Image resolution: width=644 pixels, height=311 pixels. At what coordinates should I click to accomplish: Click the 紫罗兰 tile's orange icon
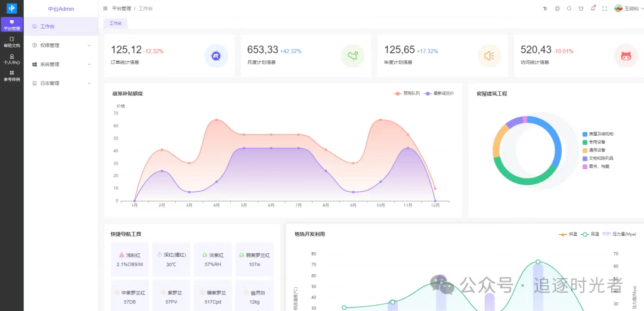click(x=163, y=293)
